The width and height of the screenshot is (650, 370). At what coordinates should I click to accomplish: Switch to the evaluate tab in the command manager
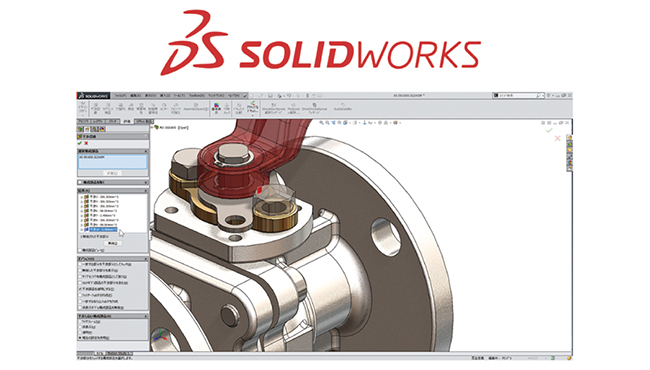click(127, 121)
